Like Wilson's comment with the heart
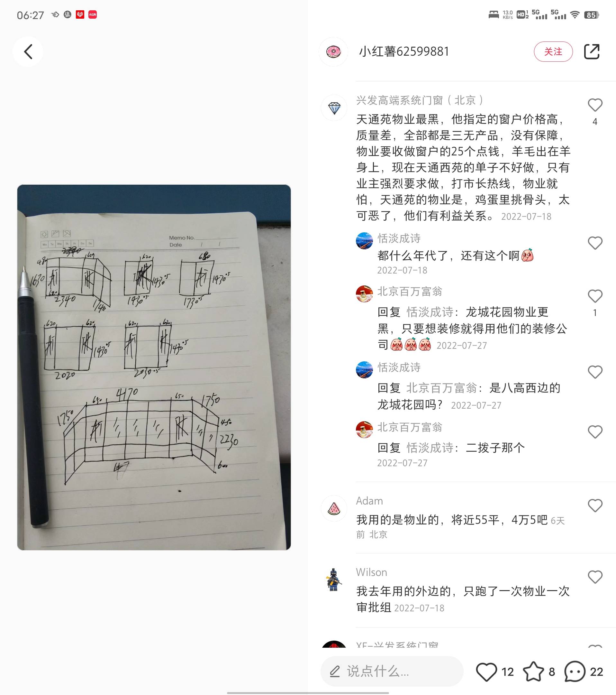 point(595,577)
